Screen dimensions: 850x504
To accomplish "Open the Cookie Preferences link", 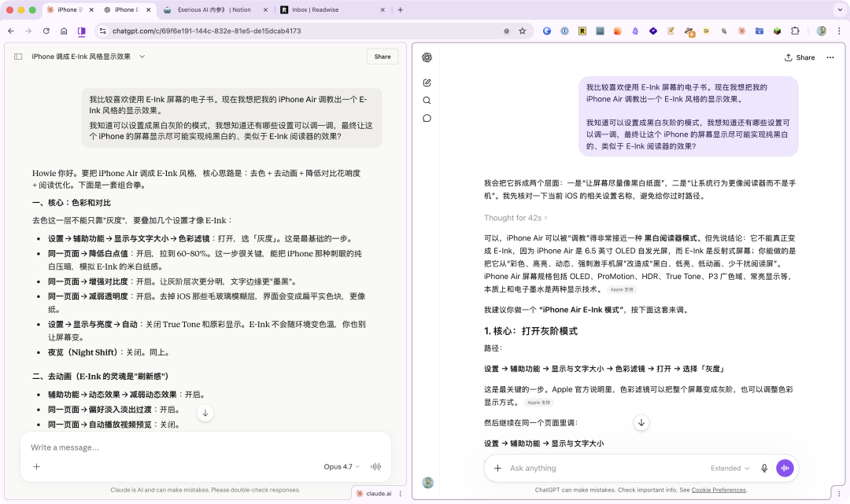I will point(719,490).
